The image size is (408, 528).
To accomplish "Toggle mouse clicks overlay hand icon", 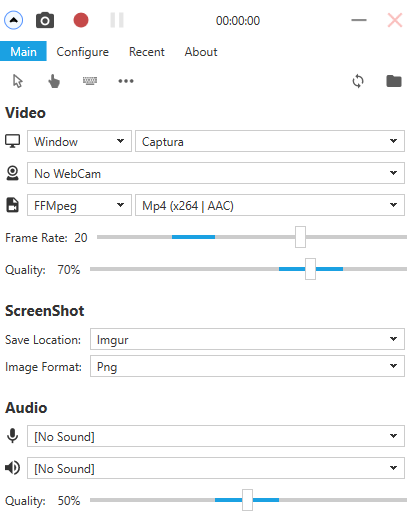I will tap(54, 81).
